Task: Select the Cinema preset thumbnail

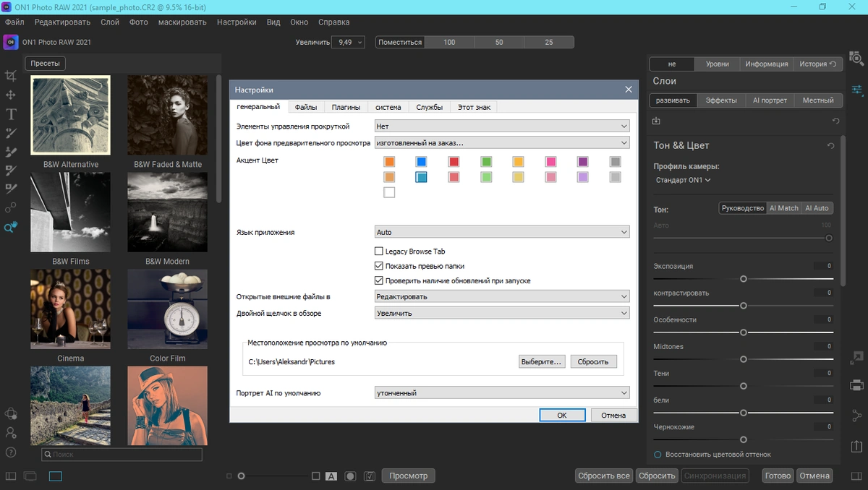Action: (71, 309)
